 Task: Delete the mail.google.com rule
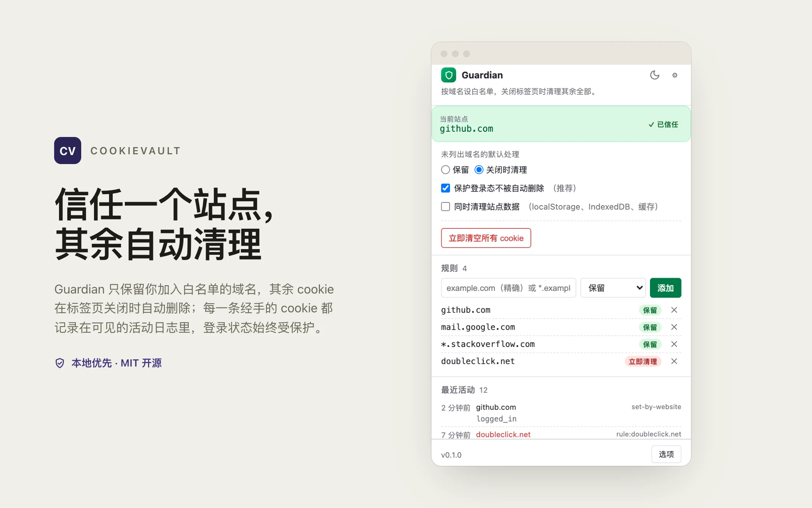674,327
